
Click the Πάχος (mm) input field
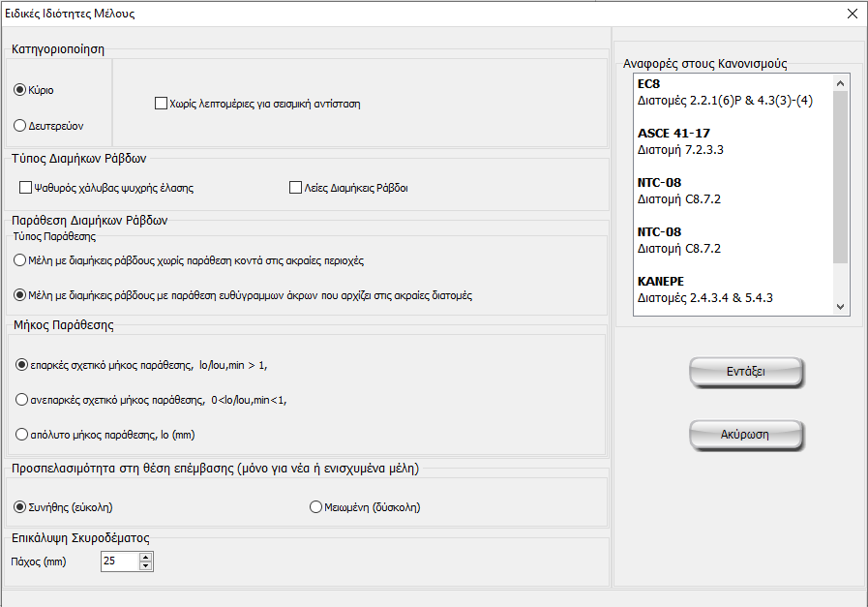119,561
